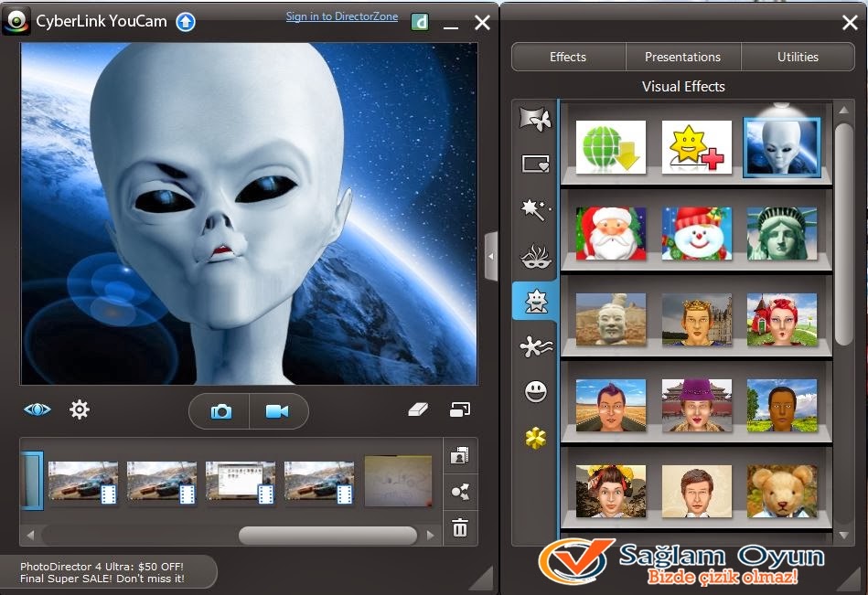The image size is (868, 595).
Task: Switch to the Presentations tab
Action: coord(682,57)
